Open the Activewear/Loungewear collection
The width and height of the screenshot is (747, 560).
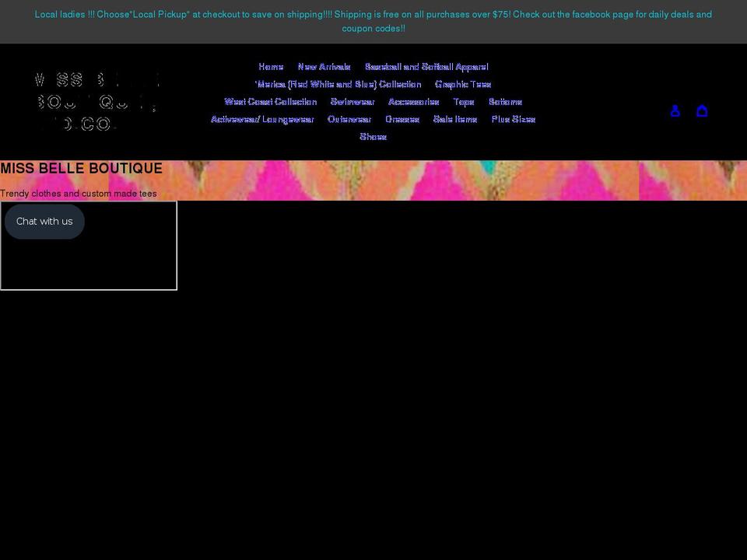point(261,119)
